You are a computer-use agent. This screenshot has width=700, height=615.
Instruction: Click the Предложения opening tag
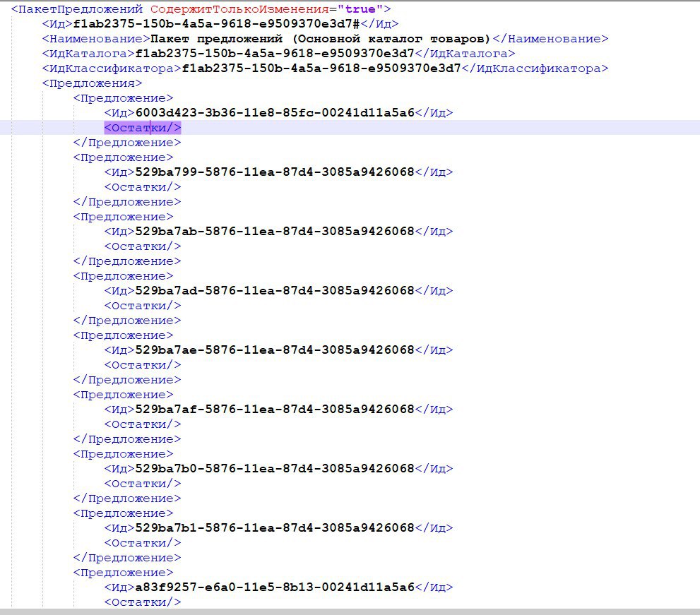tap(92, 83)
